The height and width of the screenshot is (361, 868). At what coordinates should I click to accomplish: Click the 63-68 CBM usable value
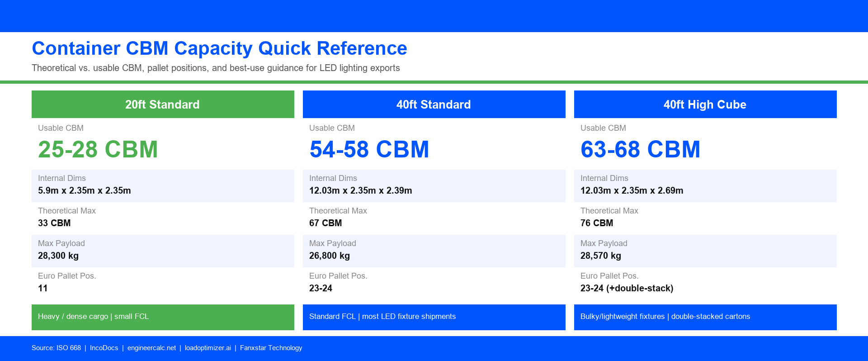[x=640, y=149]
